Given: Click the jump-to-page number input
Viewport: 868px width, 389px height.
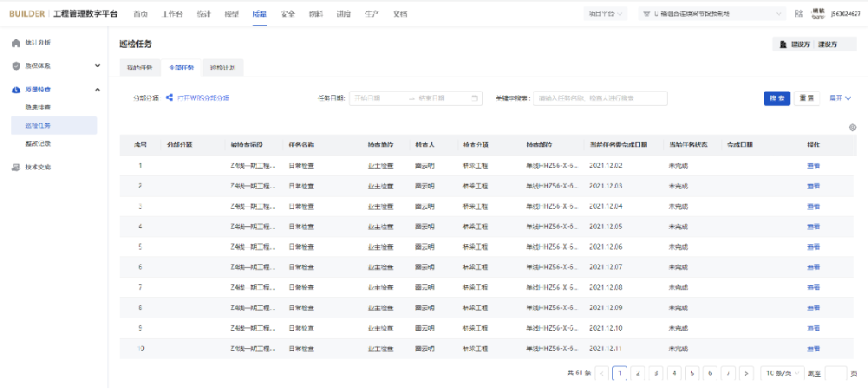Looking at the screenshot, I should (836, 373).
